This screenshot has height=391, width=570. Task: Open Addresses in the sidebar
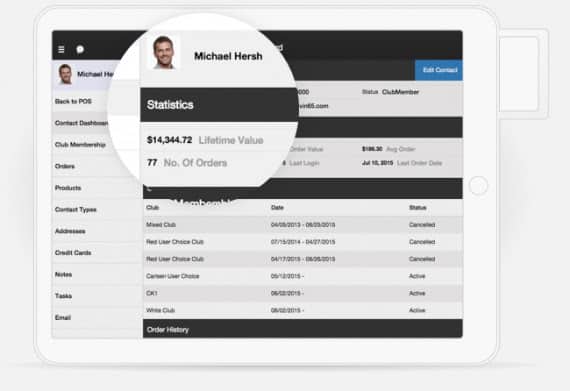70,231
